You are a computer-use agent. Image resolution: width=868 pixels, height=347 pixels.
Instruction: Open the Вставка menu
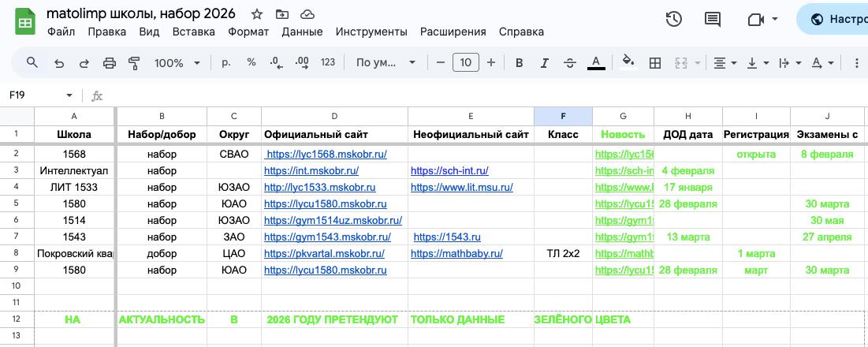click(x=193, y=32)
